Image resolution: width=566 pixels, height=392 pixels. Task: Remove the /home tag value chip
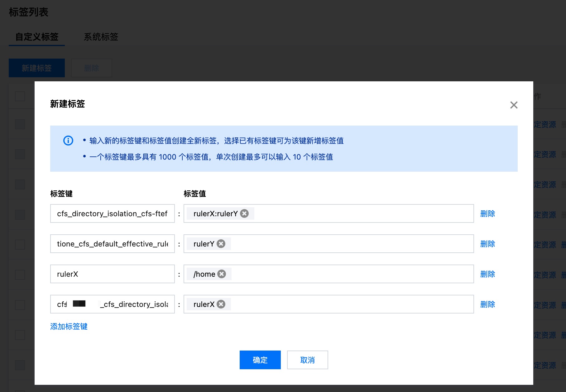(222, 274)
